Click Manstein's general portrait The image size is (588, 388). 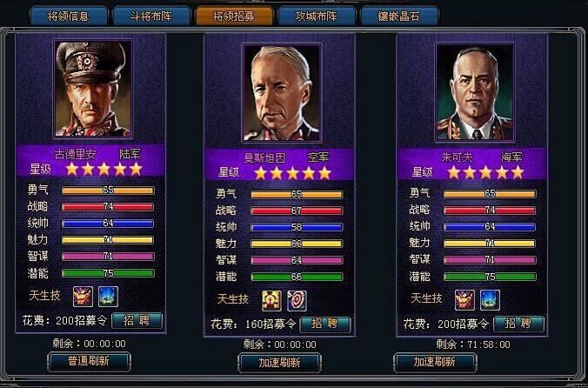(282, 92)
